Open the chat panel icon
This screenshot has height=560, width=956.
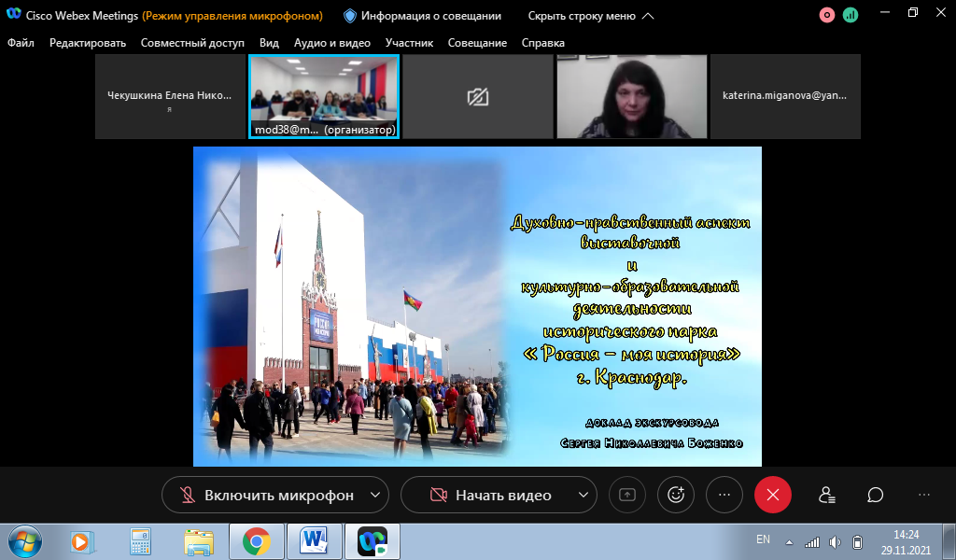[875, 495]
